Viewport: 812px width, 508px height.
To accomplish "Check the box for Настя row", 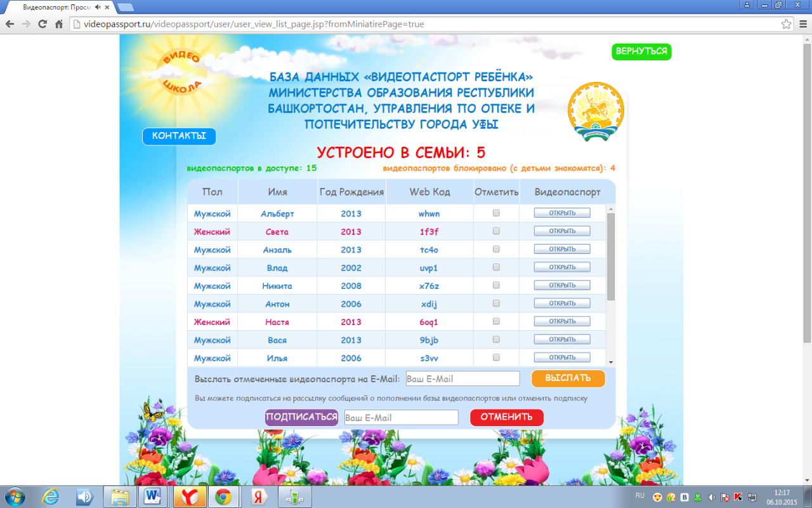I will 496,321.
